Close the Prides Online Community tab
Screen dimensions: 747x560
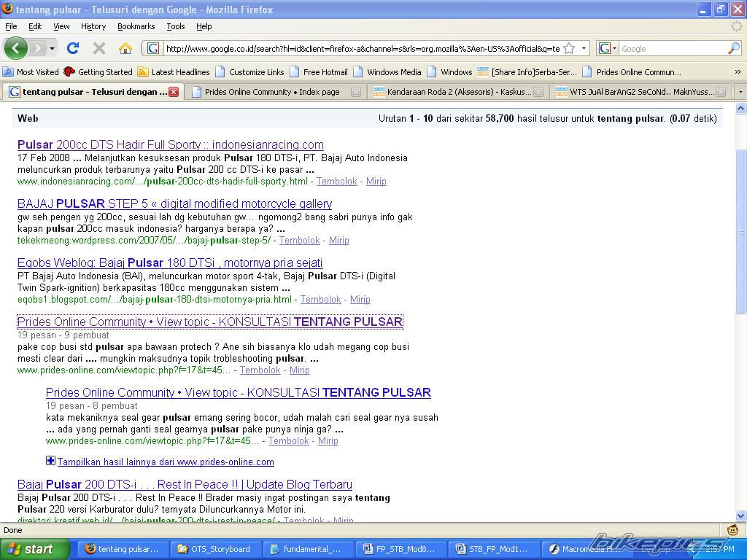click(x=355, y=92)
